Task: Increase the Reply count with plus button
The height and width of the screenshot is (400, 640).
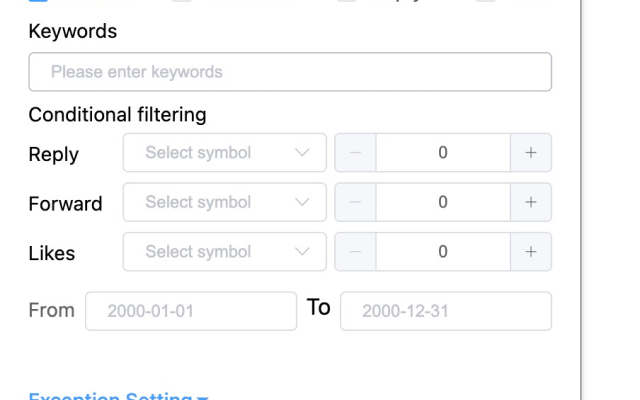Action: [x=531, y=153]
